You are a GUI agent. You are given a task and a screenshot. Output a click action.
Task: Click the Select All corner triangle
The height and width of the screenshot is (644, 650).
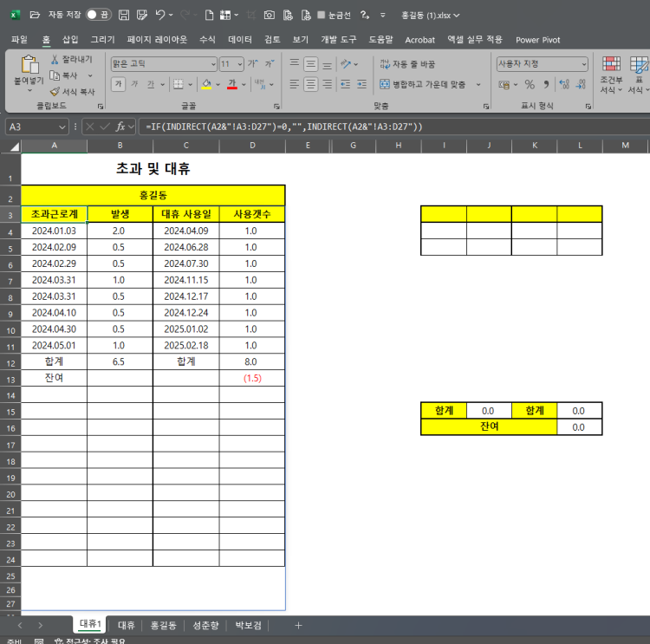pos(15,146)
